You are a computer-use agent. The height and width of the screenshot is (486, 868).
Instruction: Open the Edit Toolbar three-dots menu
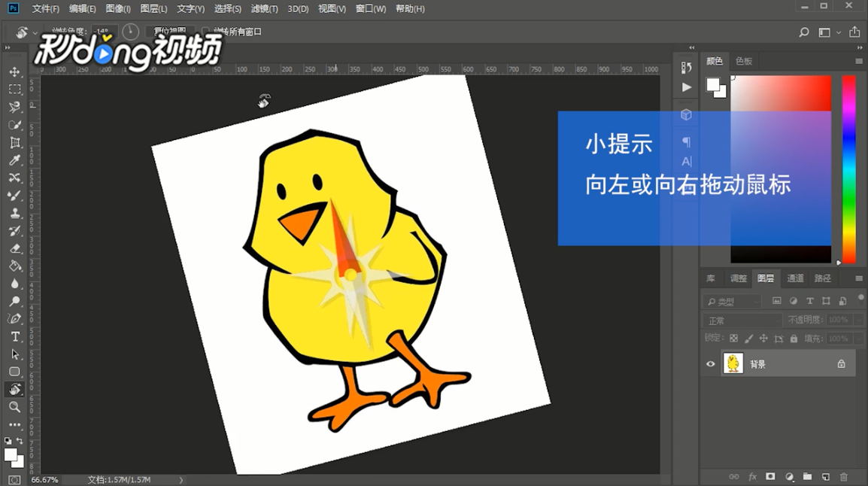point(15,425)
